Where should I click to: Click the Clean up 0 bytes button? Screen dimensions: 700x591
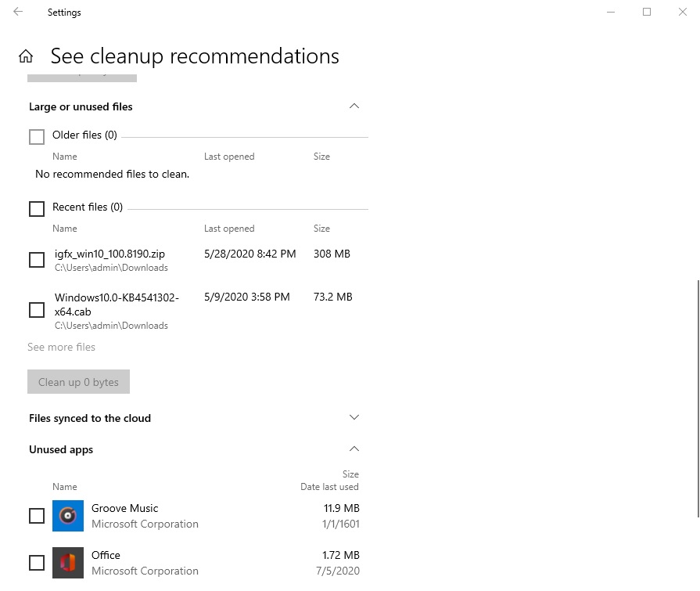[x=78, y=381]
